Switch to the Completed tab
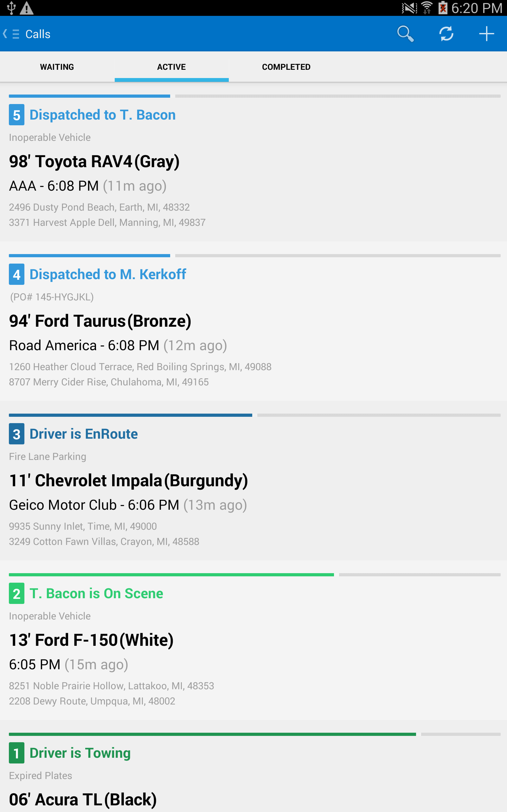The width and height of the screenshot is (507, 812). [x=286, y=67]
